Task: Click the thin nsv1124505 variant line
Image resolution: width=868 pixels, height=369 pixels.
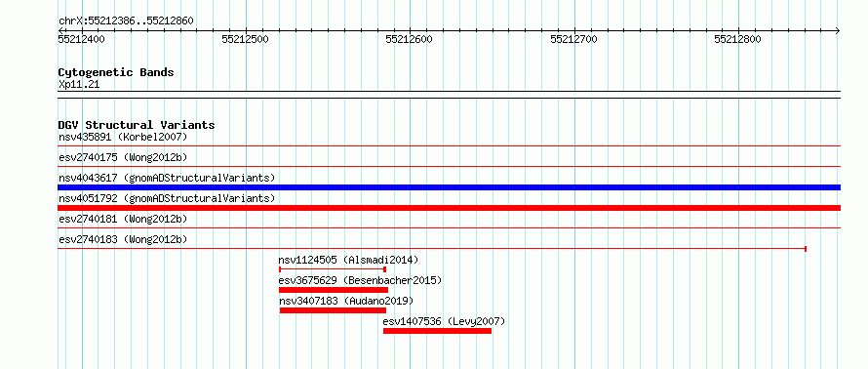Action: [333, 269]
